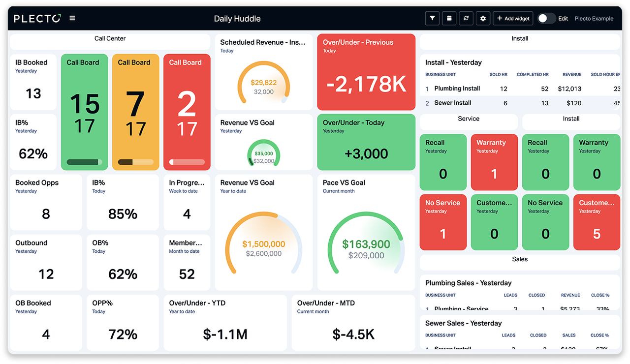
Task: Click the Plecto Example menu item
Action: click(x=594, y=18)
